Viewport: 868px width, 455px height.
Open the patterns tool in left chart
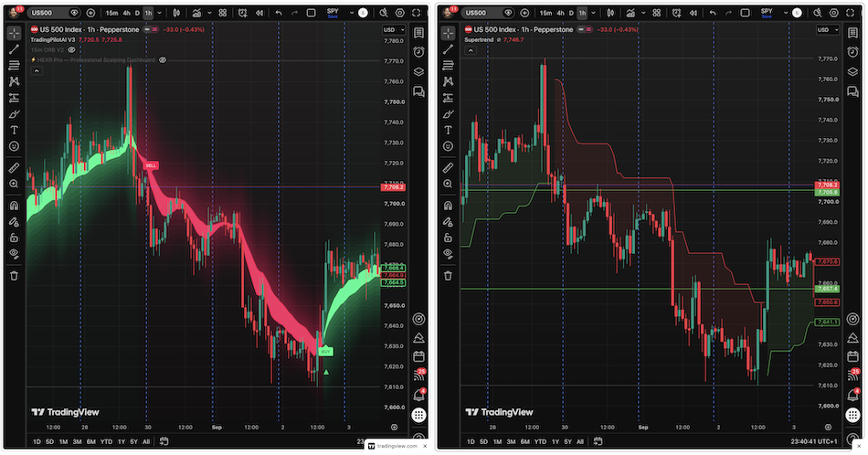[14, 81]
